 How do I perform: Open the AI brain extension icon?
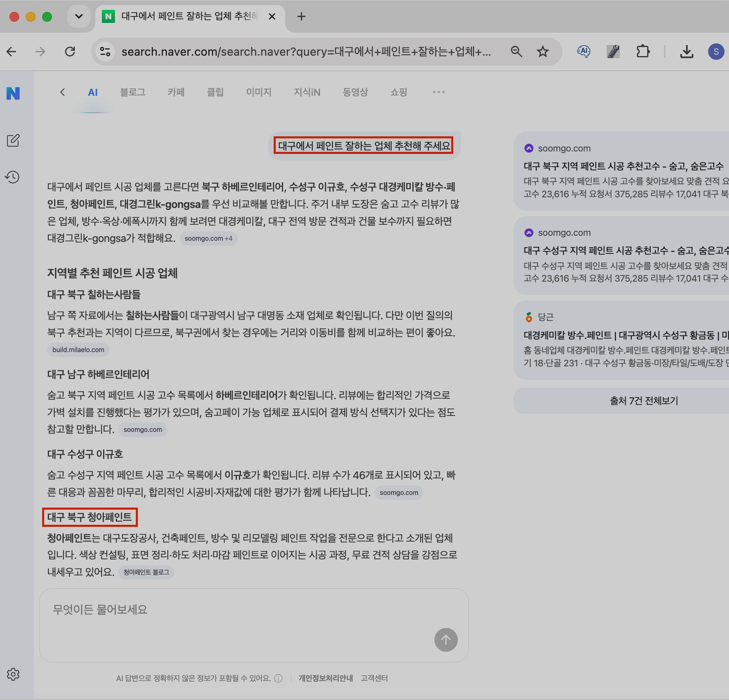(x=584, y=52)
